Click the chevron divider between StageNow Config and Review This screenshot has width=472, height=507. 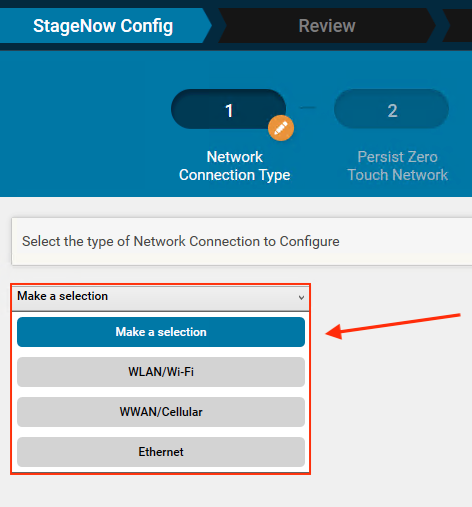coord(214,26)
